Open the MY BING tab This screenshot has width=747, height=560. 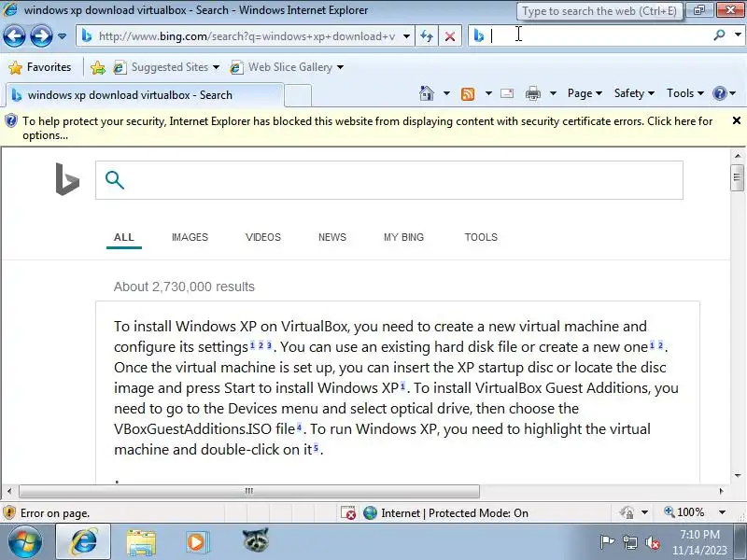click(403, 237)
